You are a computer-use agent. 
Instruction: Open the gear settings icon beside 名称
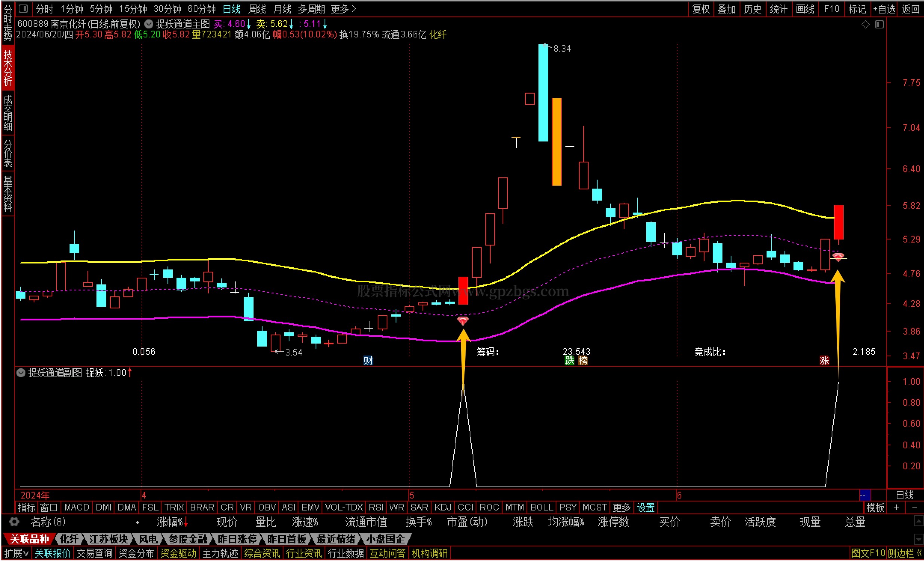click(x=14, y=522)
